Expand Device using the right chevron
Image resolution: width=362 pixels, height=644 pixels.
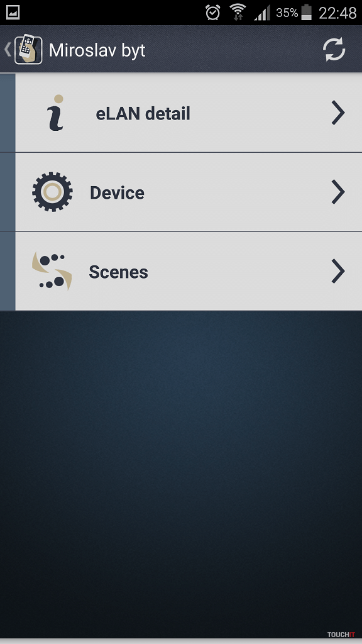337,192
